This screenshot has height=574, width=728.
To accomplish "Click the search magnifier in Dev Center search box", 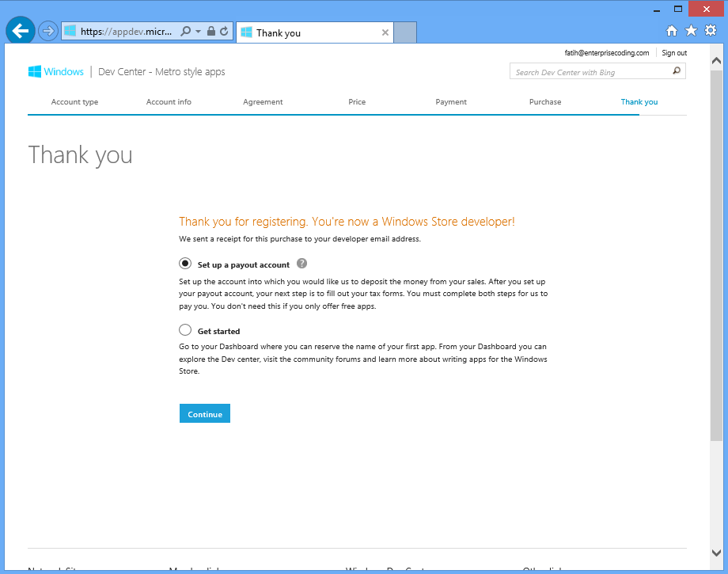I will click(x=677, y=71).
